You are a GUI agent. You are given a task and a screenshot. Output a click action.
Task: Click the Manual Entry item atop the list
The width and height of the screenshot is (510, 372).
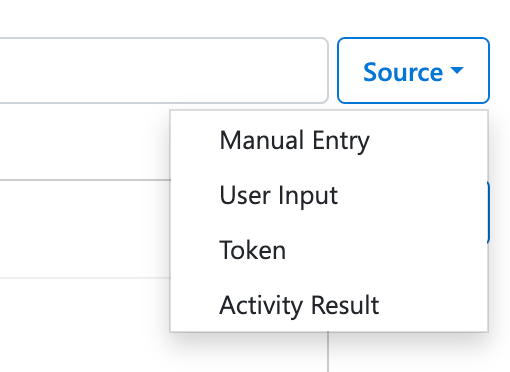pyautogui.click(x=329, y=140)
